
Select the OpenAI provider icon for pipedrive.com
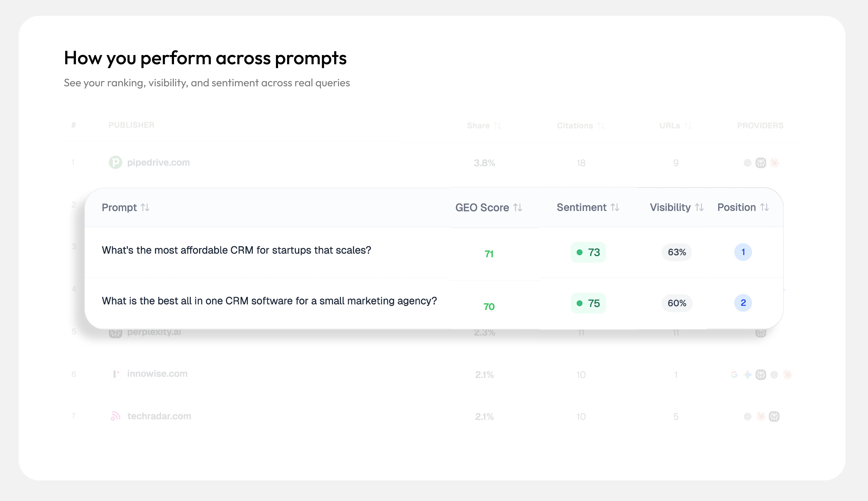click(747, 163)
